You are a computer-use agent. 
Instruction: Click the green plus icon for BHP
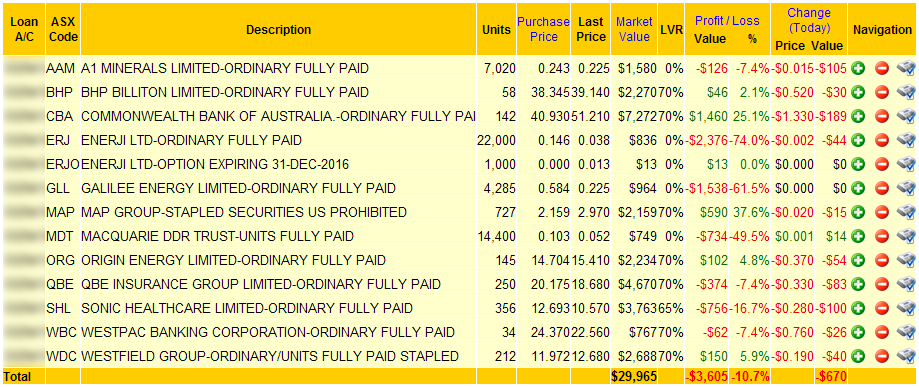859,92
